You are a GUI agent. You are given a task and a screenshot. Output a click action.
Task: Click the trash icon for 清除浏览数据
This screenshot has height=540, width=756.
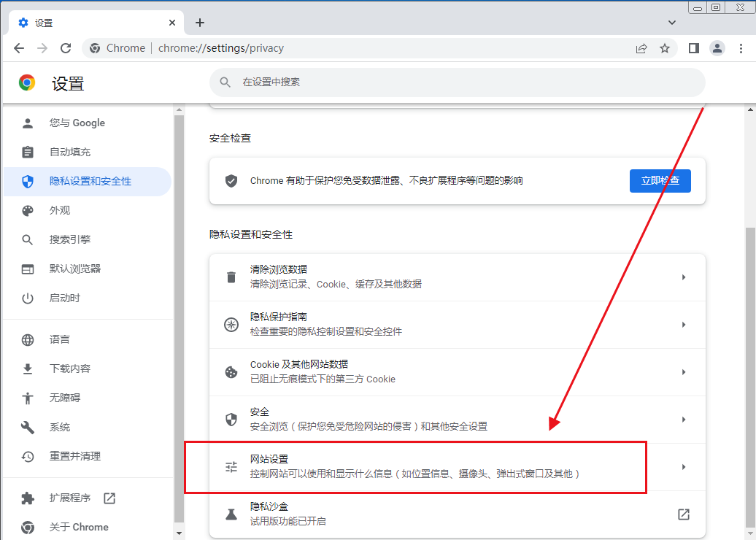tap(231, 277)
